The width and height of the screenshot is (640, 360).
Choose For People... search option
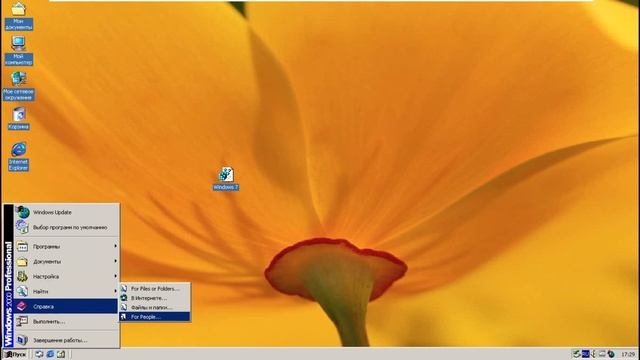[x=155, y=317]
